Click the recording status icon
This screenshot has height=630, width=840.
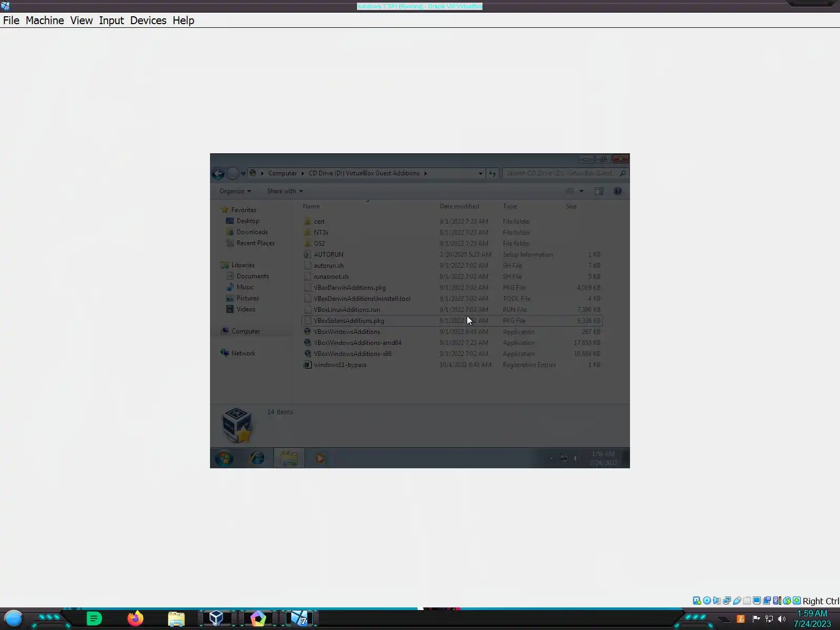tap(766, 601)
